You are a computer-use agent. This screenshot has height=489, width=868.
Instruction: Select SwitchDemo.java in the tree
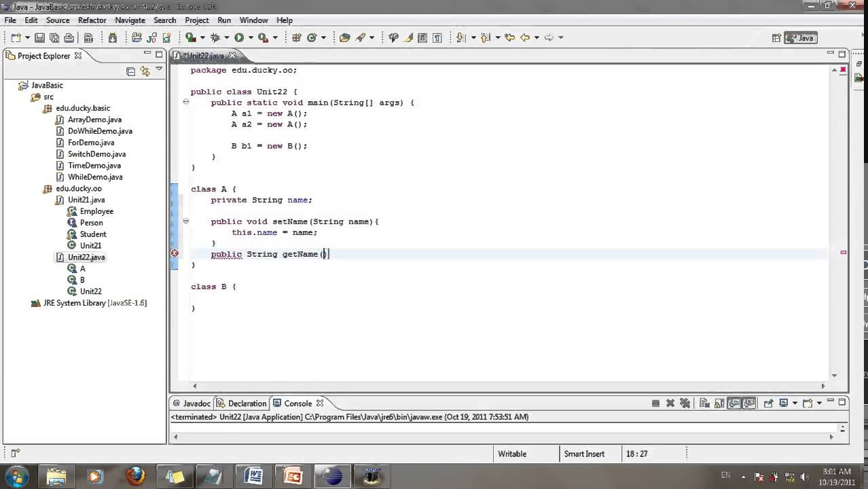point(96,154)
